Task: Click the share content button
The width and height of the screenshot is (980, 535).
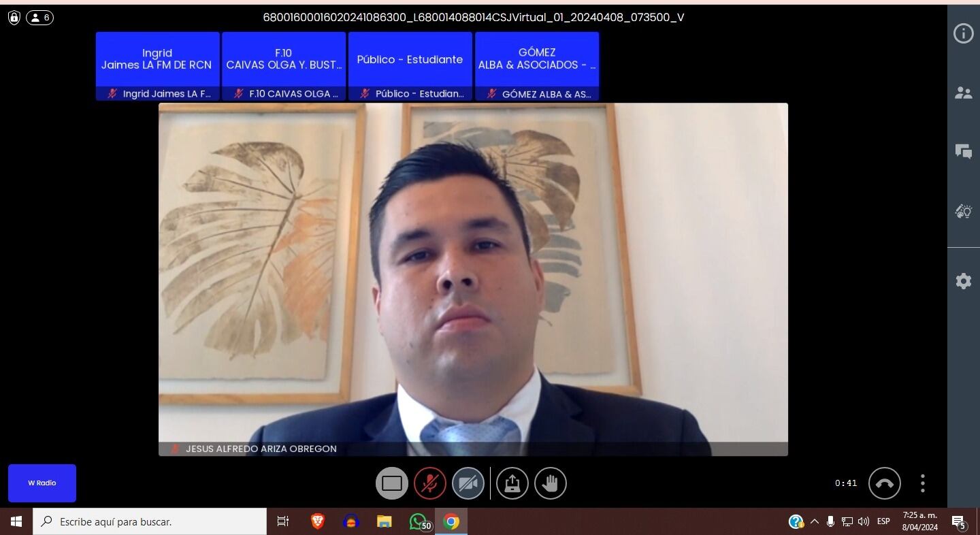Action: pos(512,483)
